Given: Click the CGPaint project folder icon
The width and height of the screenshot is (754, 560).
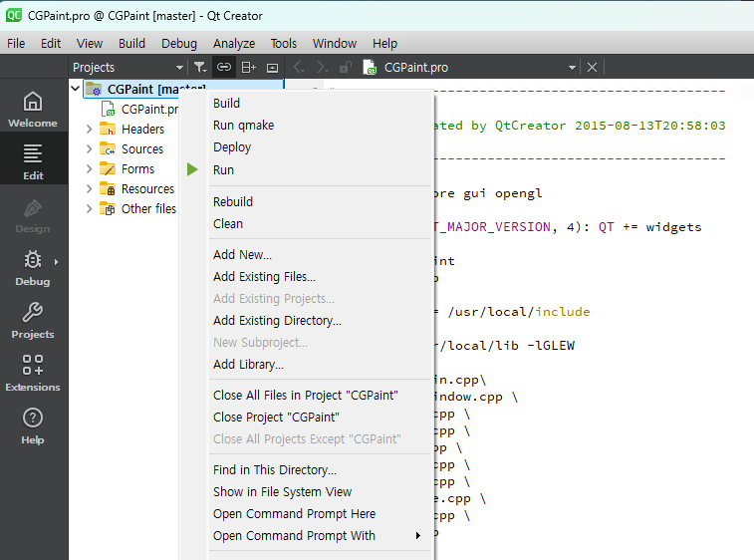Looking at the screenshot, I should pos(94,89).
